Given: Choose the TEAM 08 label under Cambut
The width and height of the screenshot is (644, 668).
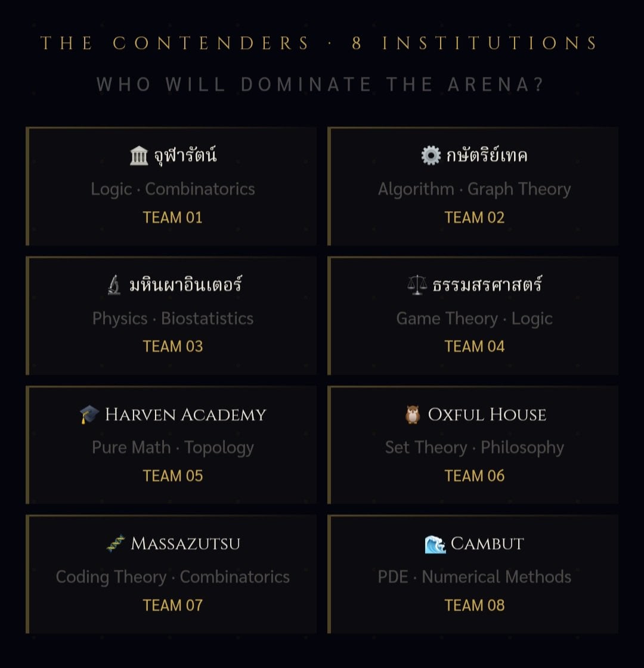Looking at the screenshot, I should click(475, 605).
